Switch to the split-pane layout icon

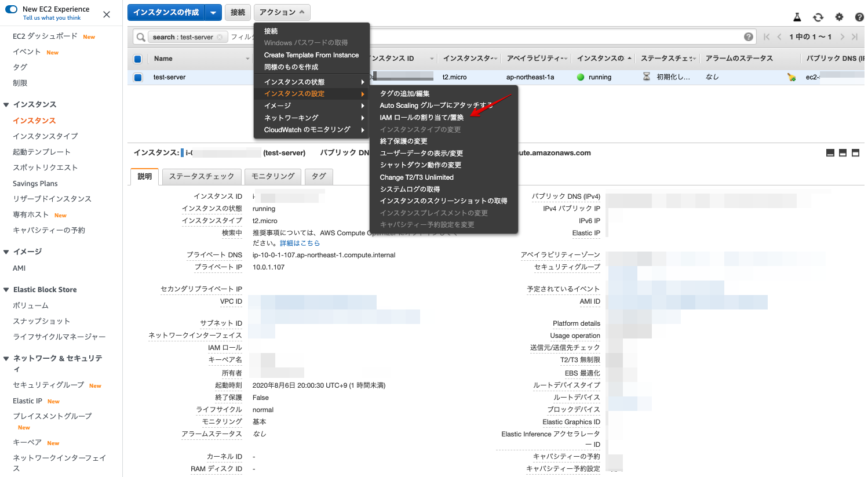pyautogui.click(x=843, y=153)
